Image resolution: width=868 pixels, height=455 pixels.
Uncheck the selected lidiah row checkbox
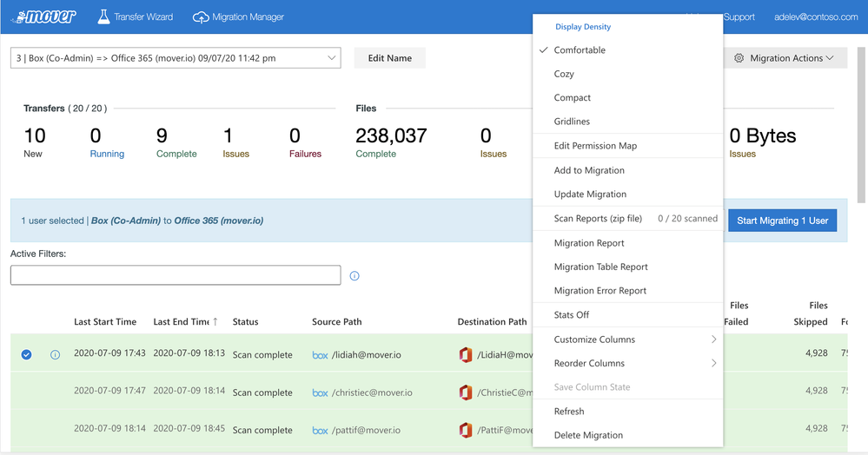point(27,354)
